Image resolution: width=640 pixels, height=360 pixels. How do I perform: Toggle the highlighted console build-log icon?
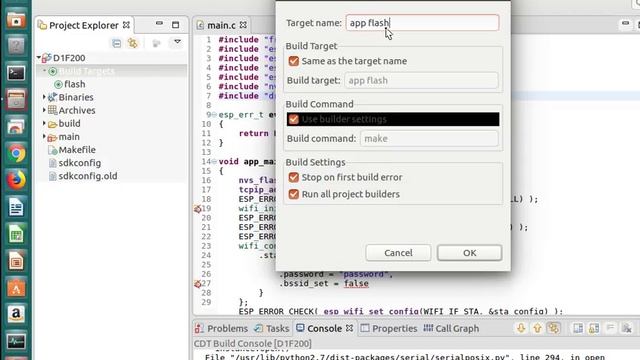click(553, 328)
